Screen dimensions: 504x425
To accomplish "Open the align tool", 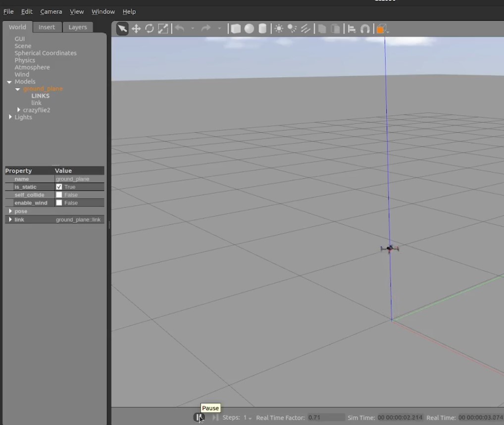I will click(x=352, y=29).
